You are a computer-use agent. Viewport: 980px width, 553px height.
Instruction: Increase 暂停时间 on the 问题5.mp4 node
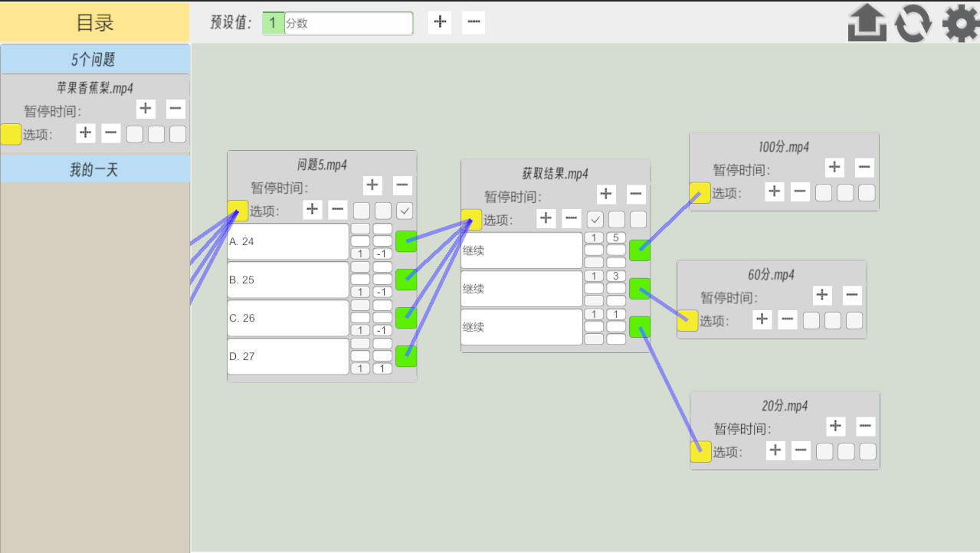(372, 185)
